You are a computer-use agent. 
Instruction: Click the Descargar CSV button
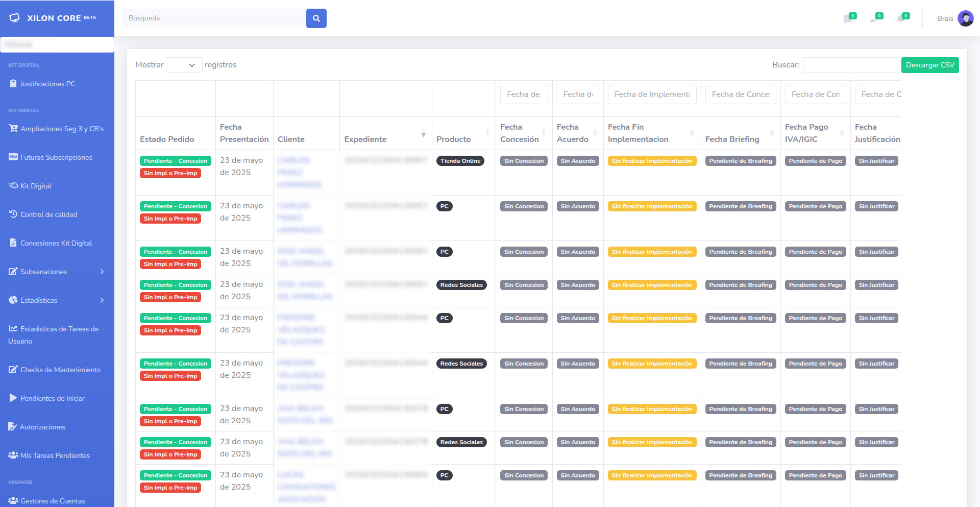coord(929,65)
